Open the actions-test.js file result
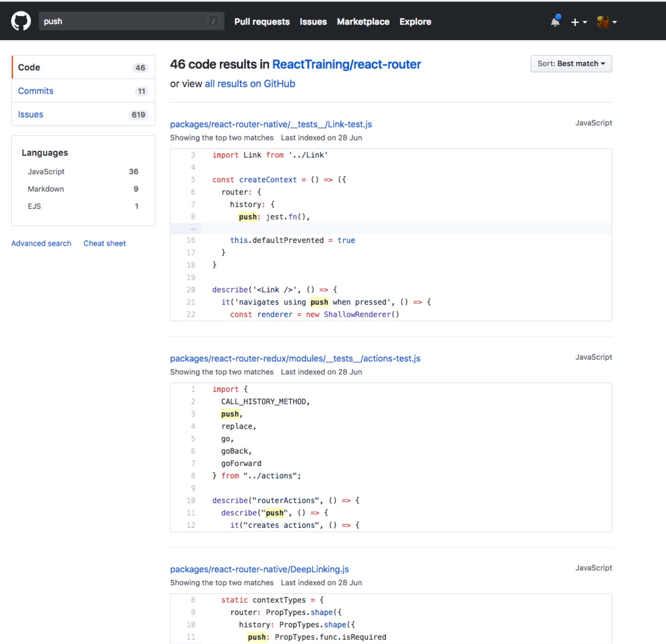The image size is (666, 644). pos(295,358)
